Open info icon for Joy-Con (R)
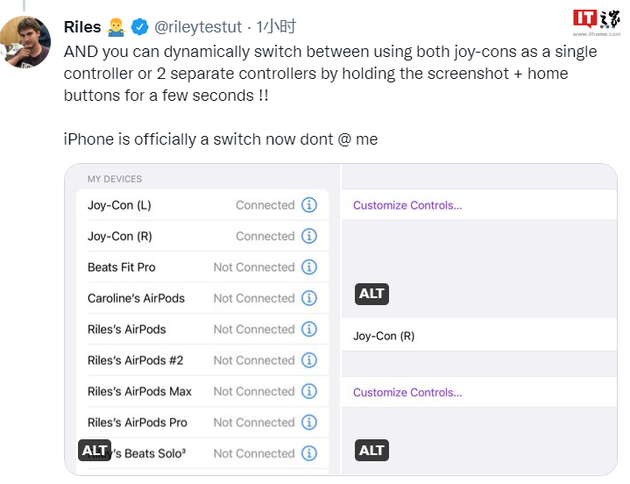Viewport: 630px width, 484px height. pos(309,236)
